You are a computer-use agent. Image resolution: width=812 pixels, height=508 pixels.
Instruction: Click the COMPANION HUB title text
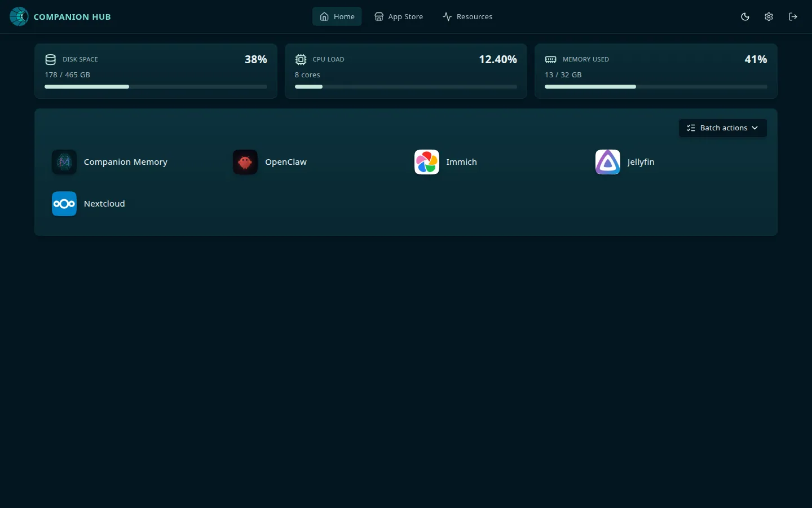(72, 17)
